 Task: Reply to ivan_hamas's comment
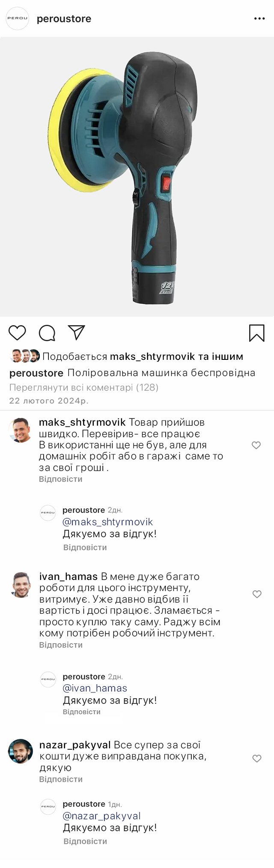pos(61,645)
